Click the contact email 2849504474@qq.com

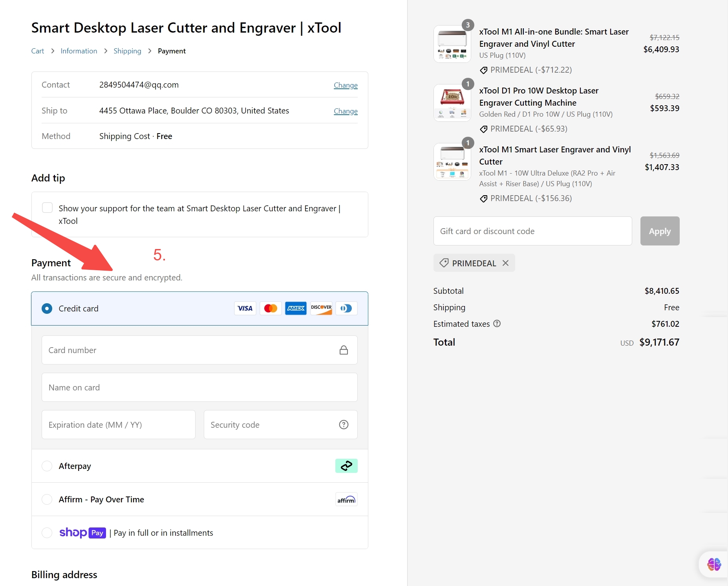click(x=139, y=85)
